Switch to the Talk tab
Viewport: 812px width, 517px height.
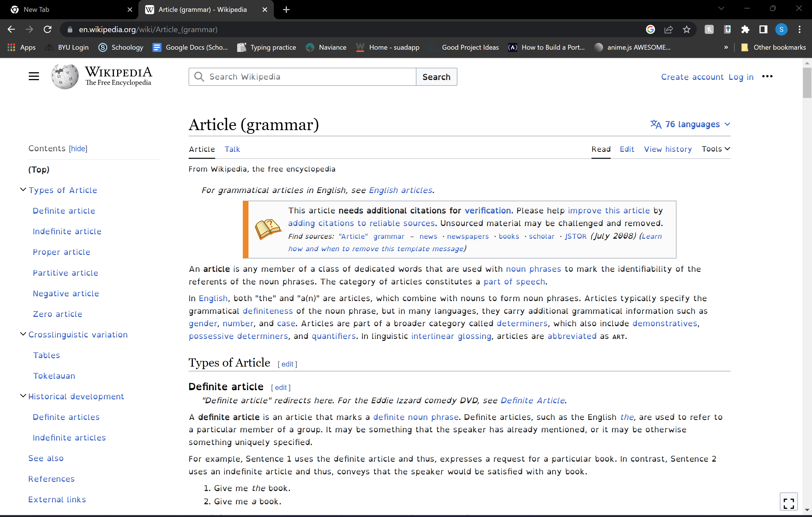232,149
